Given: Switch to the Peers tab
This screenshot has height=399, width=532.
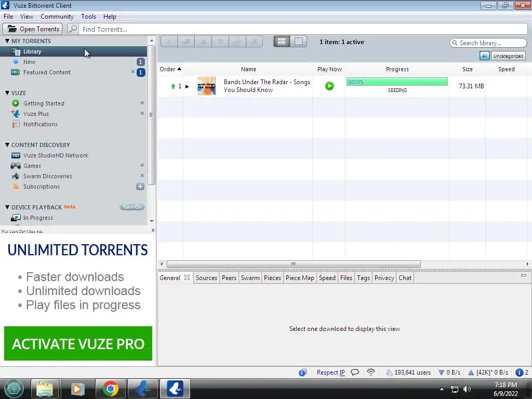Looking at the screenshot, I should tap(229, 278).
